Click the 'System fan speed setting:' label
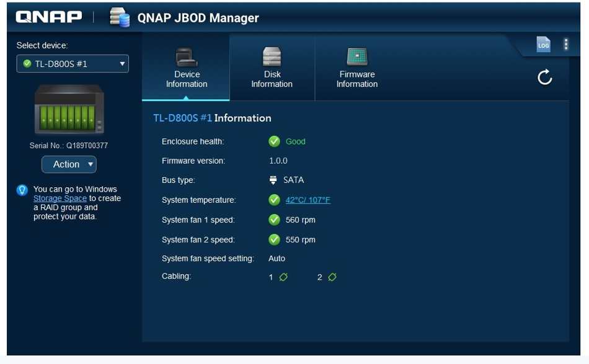This screenshot has height=364, width=589. click(208, 259)
